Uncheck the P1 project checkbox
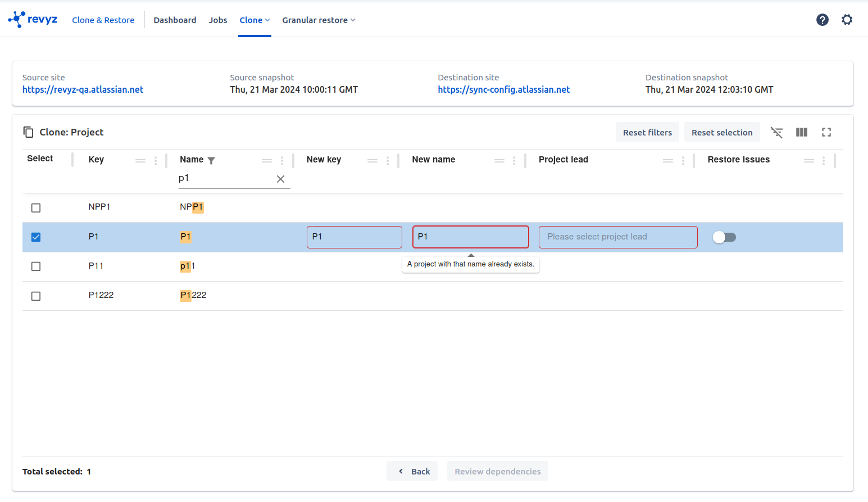The image size is (868, 502). (x=36, y=237)
